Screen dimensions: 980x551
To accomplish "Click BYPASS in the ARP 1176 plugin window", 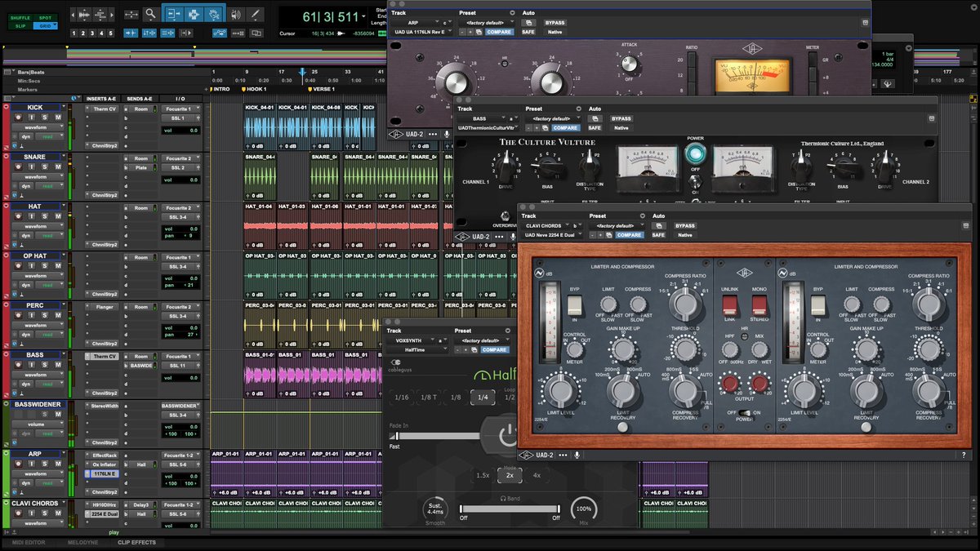I will [x=555, y=22].
